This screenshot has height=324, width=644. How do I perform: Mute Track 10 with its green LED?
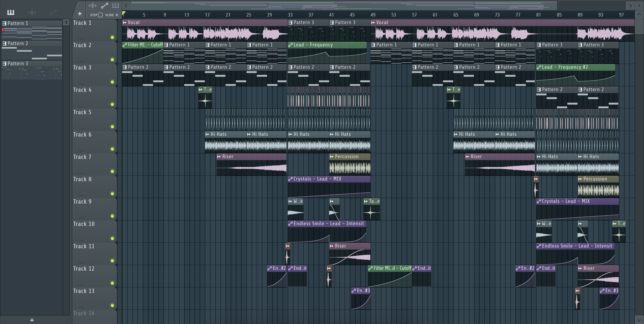(x=112, y=238)
